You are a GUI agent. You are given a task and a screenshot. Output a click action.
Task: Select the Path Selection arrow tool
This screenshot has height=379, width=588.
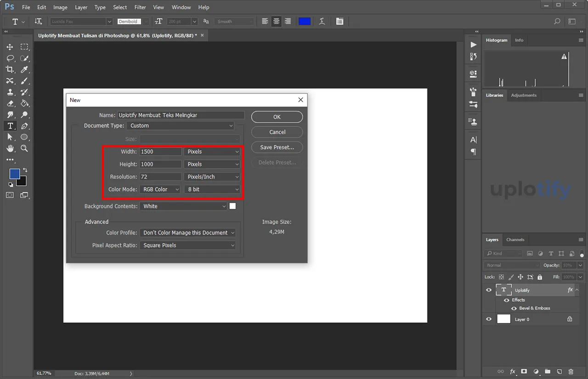[x=10, y=137]
